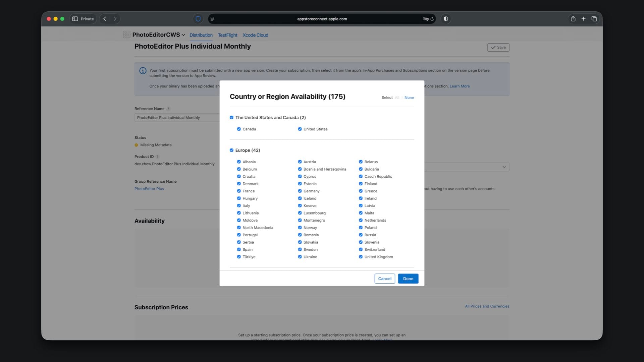The height and width of the screenshot is (362, 644).
Task: Click the appstoreconnect.apple.com address bar
Action: [322, 19]
